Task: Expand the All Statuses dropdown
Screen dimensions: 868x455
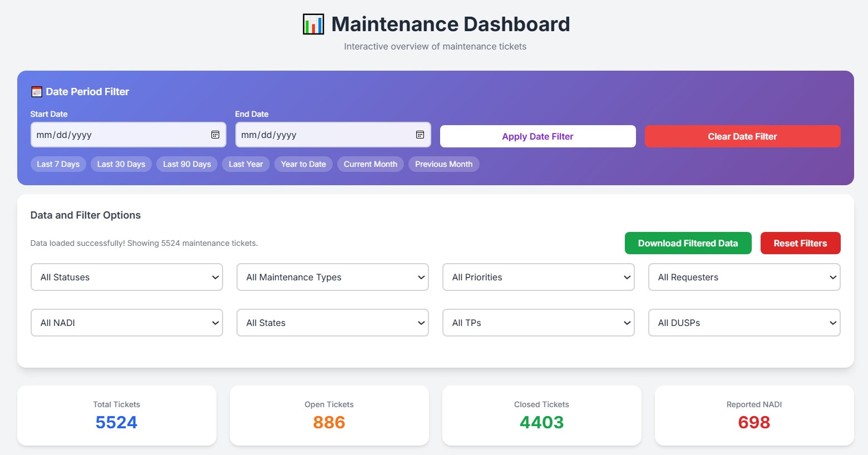Action: click(127, 277)
